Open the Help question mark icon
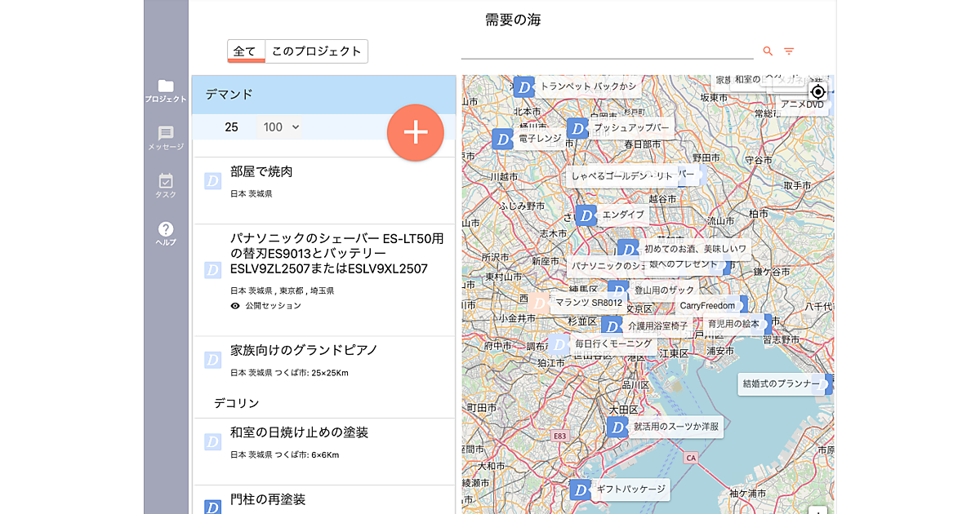980x514 pixels. [x=166, y=233]
